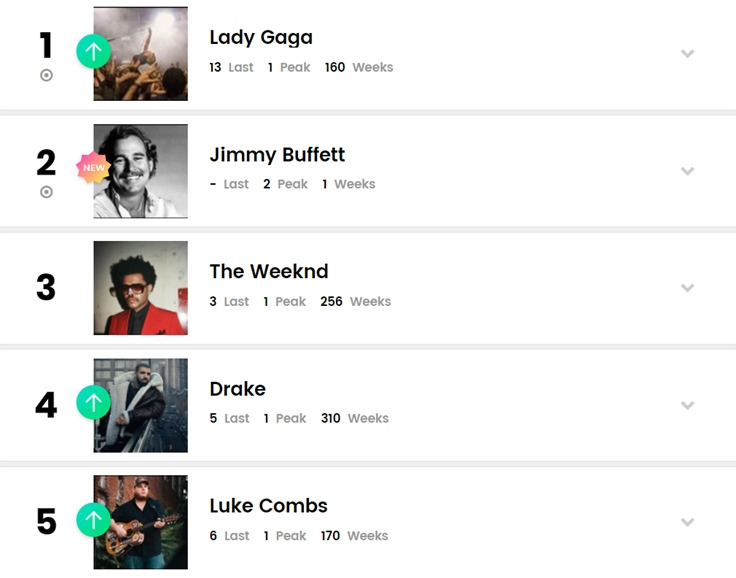Expand the Drake chart row
736x578 pixels.
[x=687, y=405]
